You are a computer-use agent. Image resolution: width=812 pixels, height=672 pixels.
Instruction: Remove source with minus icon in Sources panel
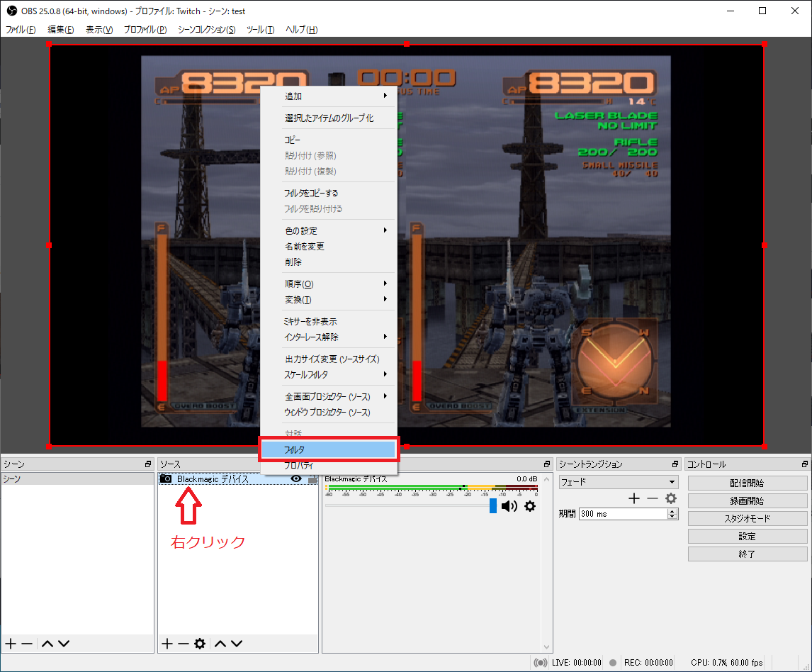click(x=184, y=644)
